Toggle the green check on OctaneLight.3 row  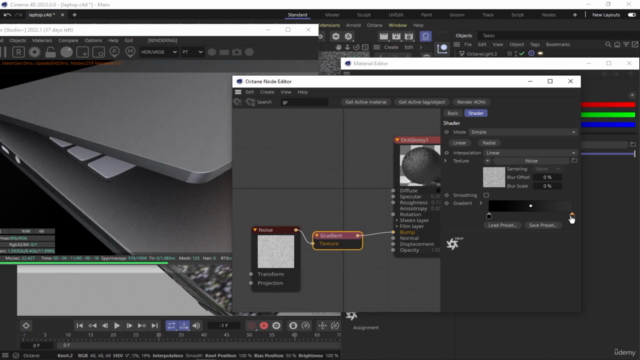click(522, 53)
